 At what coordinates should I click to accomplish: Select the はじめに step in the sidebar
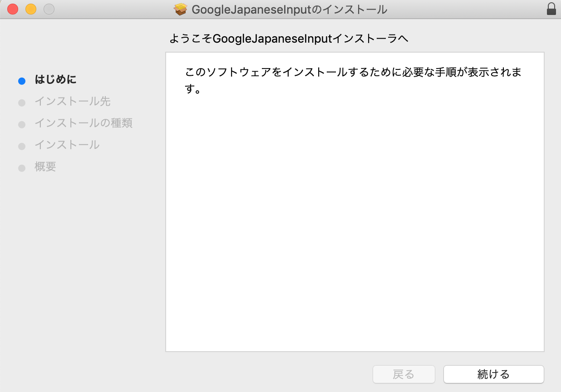(x=55, y=80)
